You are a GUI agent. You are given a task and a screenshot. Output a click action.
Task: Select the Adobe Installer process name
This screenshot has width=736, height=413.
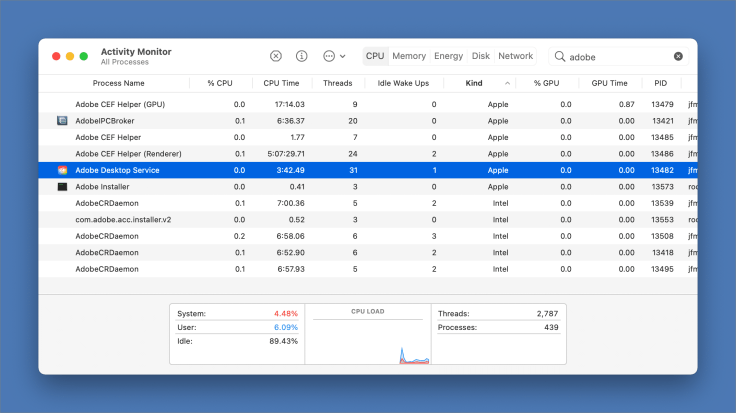pyautogui.click(x=102, y=187)
